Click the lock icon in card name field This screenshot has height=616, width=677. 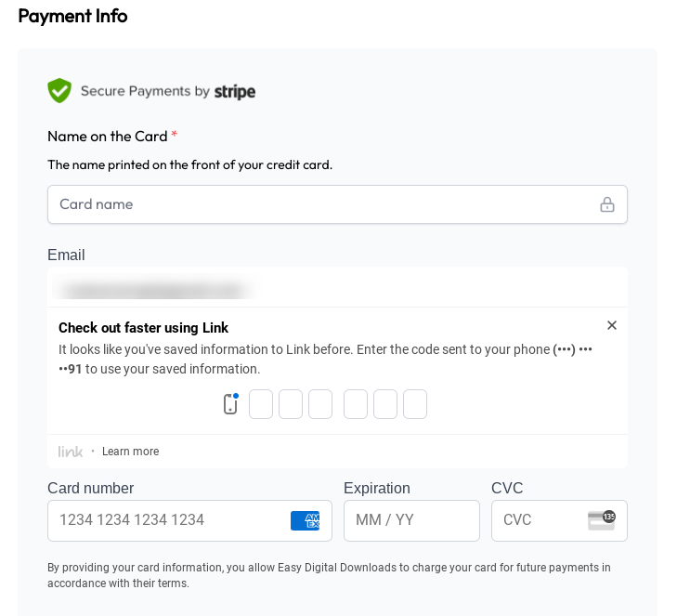click(607, 204)
